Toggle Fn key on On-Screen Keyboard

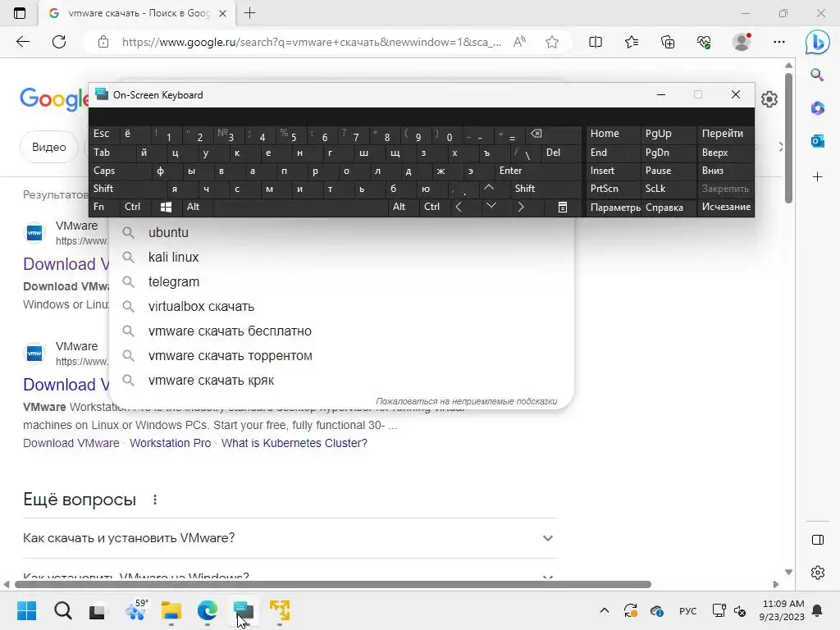(104, 207)
